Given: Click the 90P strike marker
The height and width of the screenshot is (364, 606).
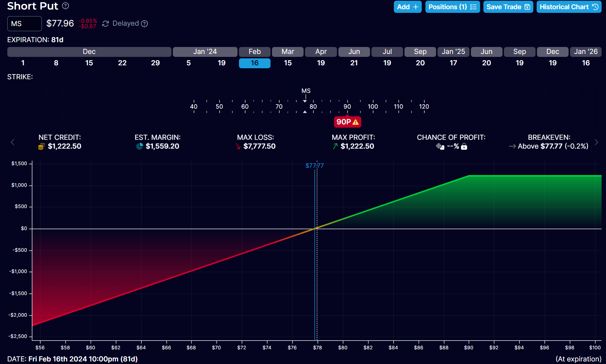Looking at the screenshot, I should point(347,122).
